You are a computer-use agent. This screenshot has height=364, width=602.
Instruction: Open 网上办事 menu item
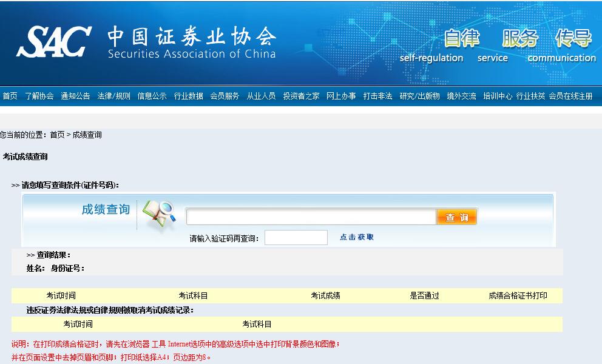pyautogui.click(x=341, y=96)
